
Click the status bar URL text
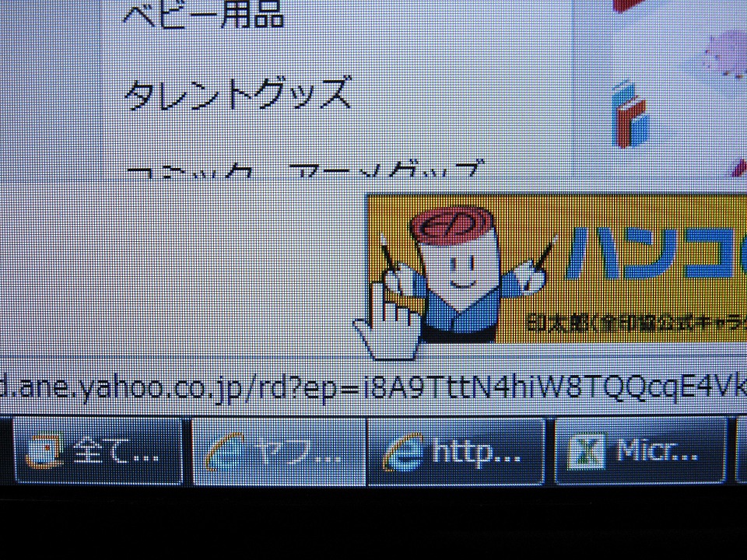[x=373, y=388]
